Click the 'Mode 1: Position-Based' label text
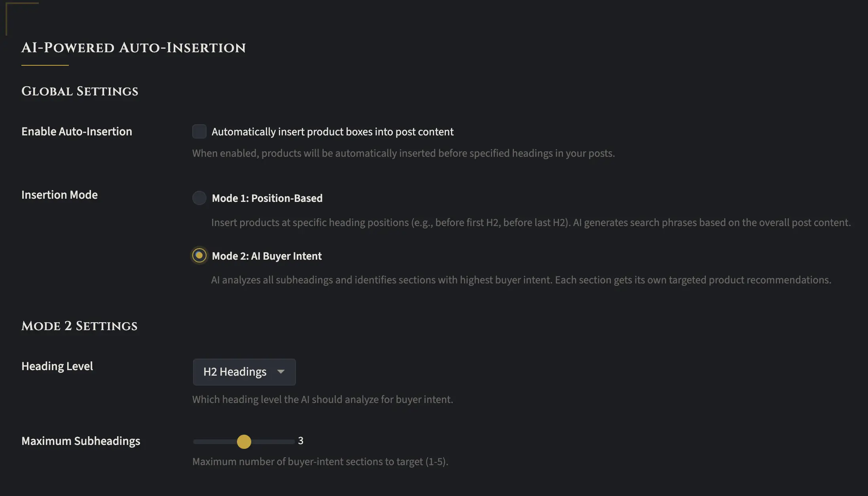This screenshot has height=496, width=868. pyautogui.click(x=267, y=198)
